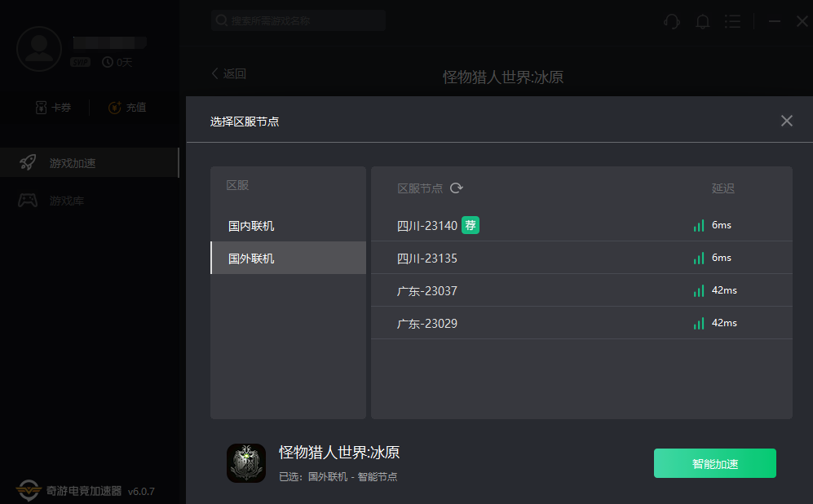Choose node 广东-23037
The height and width of the screenshot is (504, 813).
click(581, 290)
